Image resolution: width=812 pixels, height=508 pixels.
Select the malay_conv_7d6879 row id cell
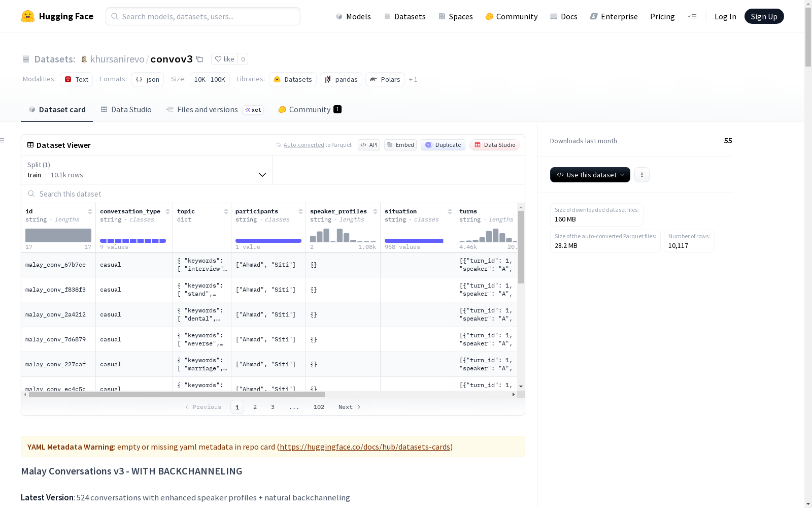pyautogui.click(x=58, y=339)
